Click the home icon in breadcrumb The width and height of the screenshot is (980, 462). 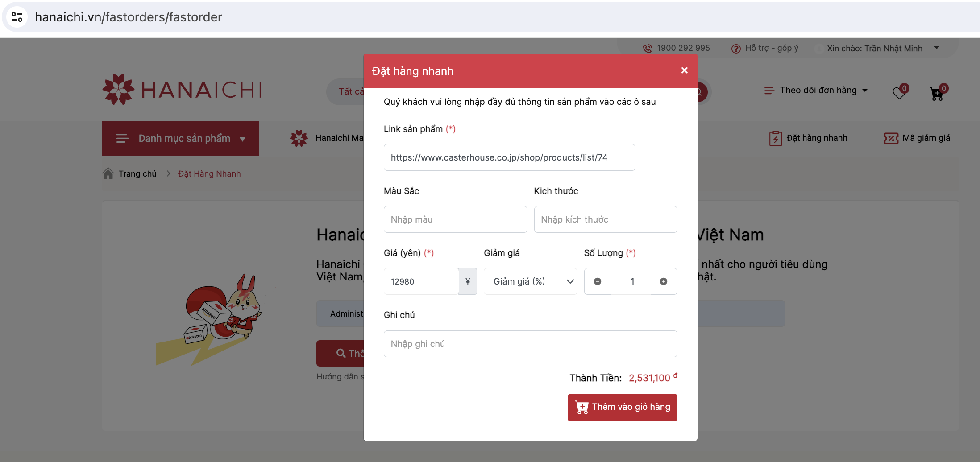click(x=108, y=173)
